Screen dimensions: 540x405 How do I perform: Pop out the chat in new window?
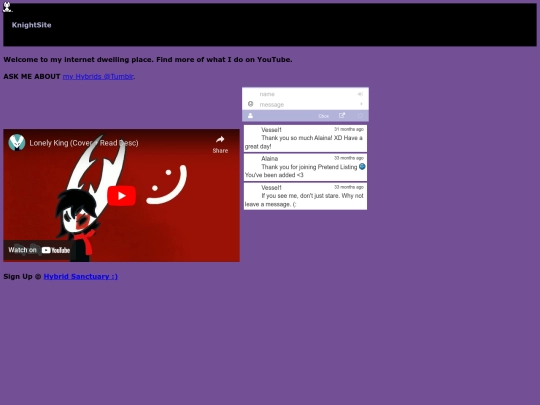pos(342,115)
